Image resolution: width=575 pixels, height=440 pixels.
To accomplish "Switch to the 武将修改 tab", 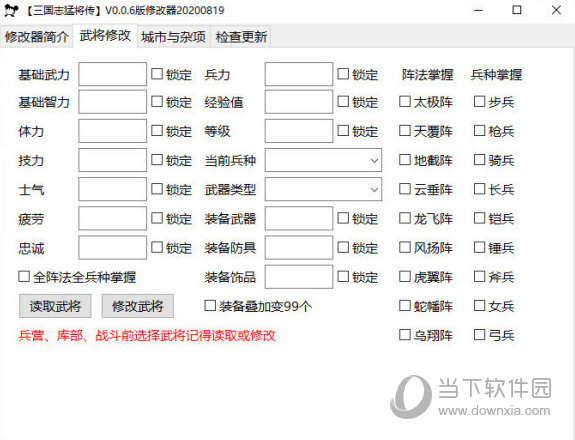I will point(105,36).
